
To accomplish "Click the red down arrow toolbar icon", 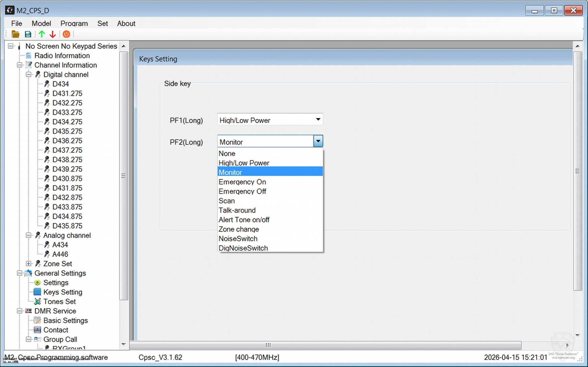I will point(53,34).
